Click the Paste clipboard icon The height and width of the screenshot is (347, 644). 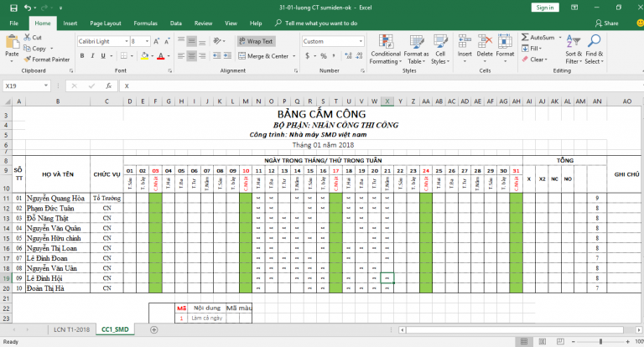click(12, 42)
